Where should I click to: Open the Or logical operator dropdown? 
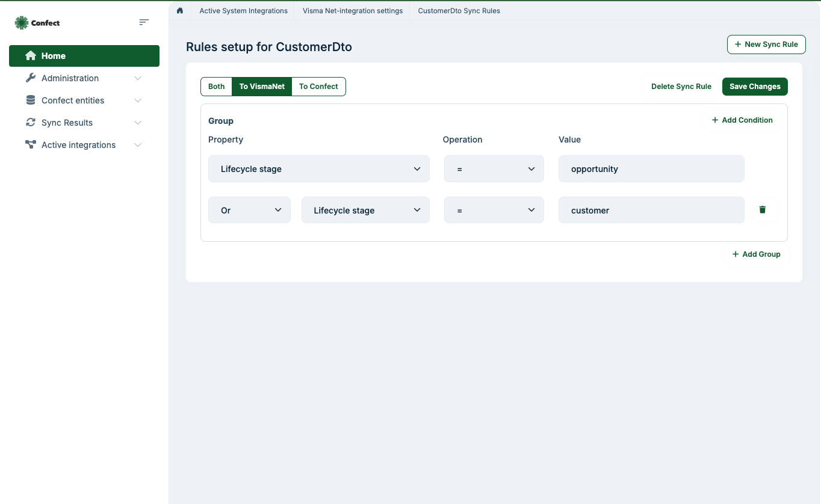click(x=249, y=211)
